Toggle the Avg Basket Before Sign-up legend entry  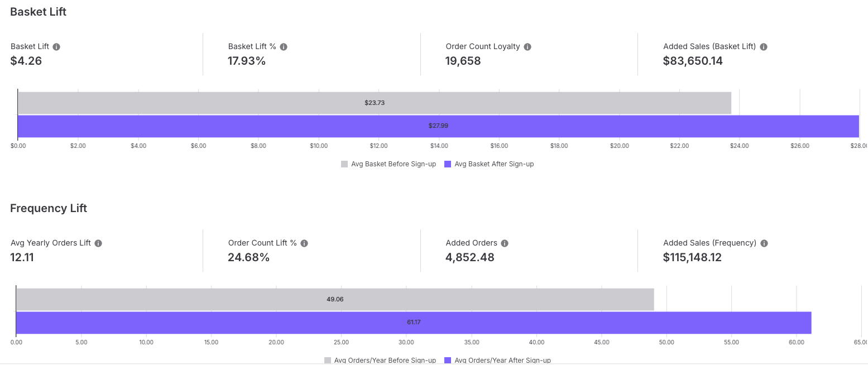[x=389, y=164]
